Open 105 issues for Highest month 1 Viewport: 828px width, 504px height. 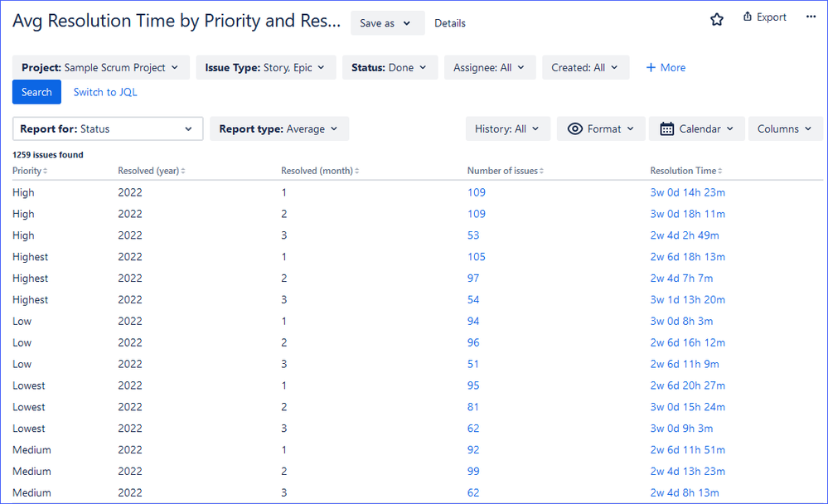(x=477, y=257)
